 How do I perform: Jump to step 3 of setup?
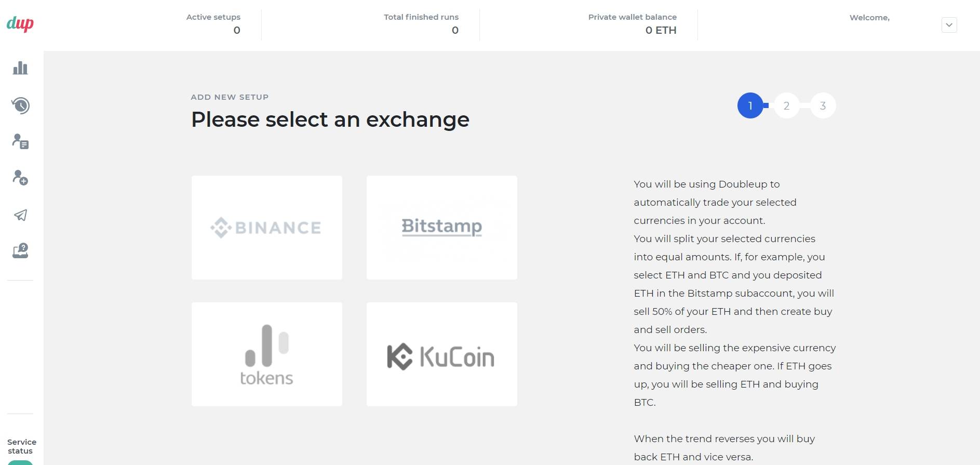tap(823, 105)
